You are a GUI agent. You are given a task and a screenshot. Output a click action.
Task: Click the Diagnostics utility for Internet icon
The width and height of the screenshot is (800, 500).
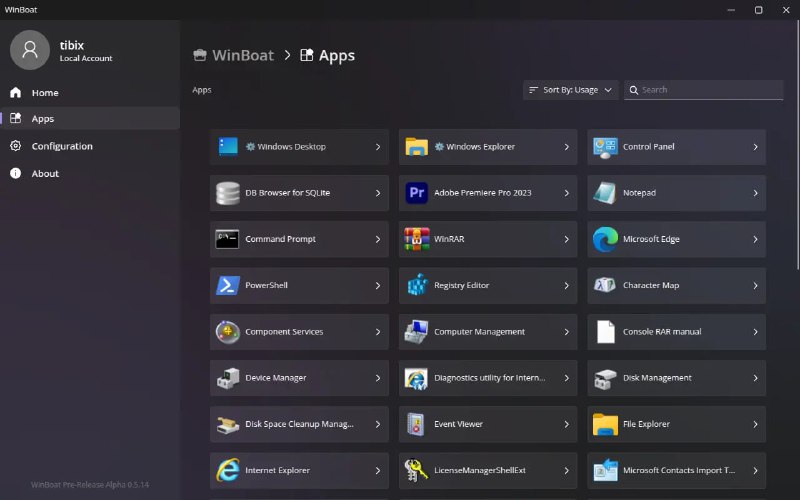pyautogui.click(x=416, y=378)
